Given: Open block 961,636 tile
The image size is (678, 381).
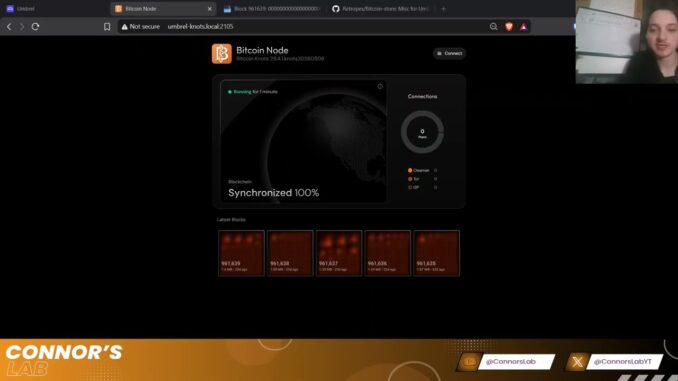Looking at the screenshot, I should tap(387, 253).
